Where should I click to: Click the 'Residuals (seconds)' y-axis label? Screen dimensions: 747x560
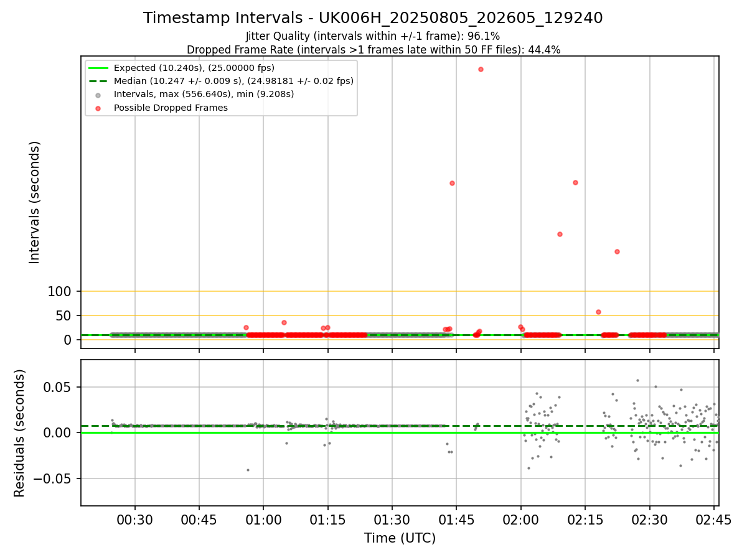tap(20, 433)
